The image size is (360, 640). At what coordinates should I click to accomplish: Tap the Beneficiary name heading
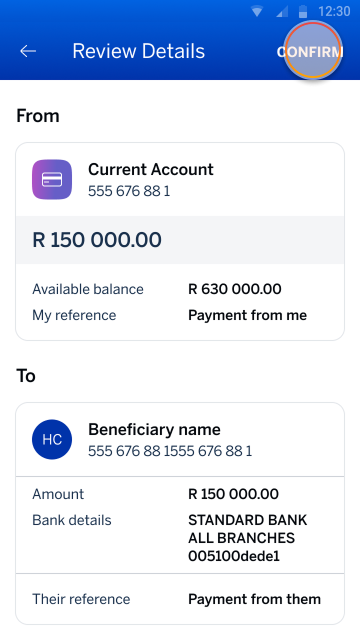point(154,429)
